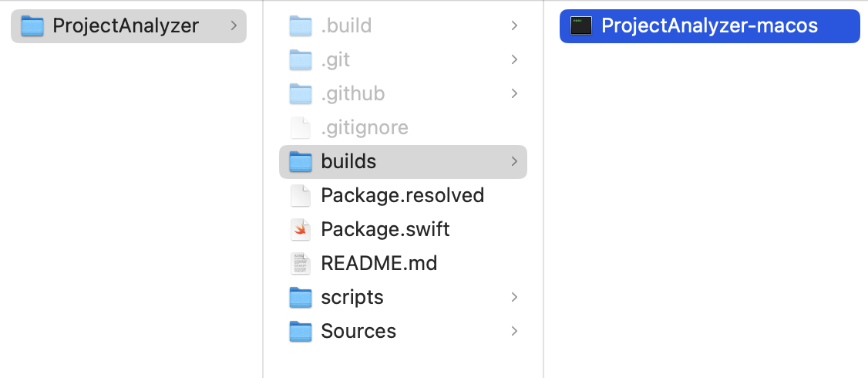The image size is (868, 378).
Task: Click the .gitignore file icon
Action: click(x=300, y=127)
